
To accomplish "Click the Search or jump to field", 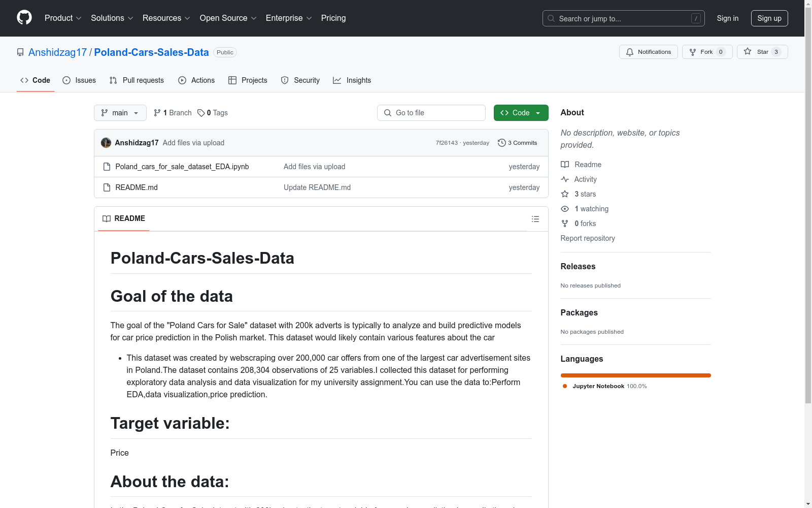I will click(x=624, y=18).
